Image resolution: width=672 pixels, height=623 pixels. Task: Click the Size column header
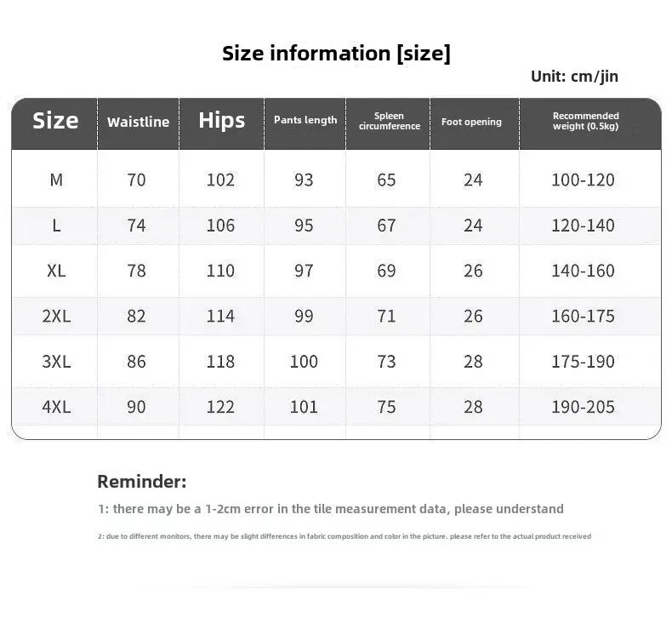coord(55,121)
